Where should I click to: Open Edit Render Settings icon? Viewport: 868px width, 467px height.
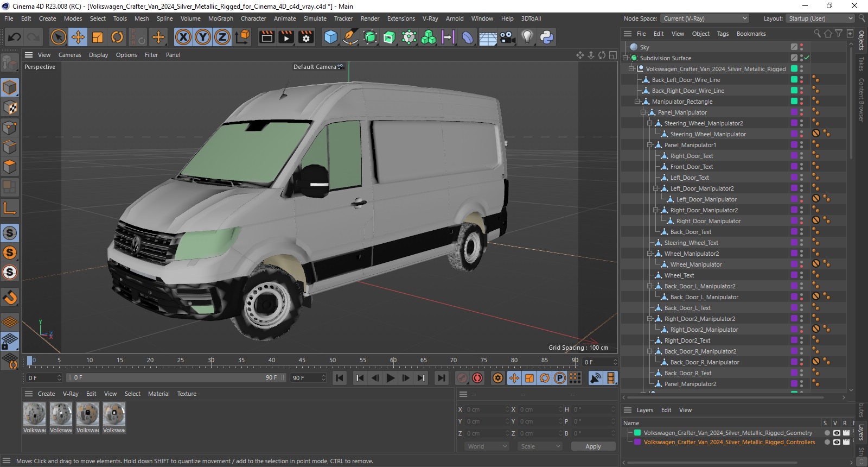307,37
